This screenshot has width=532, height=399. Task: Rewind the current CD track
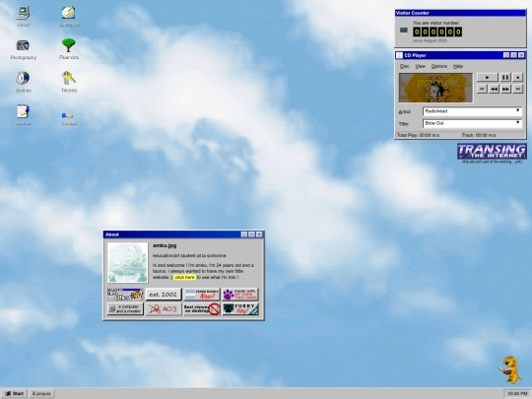tap(494, 89)
